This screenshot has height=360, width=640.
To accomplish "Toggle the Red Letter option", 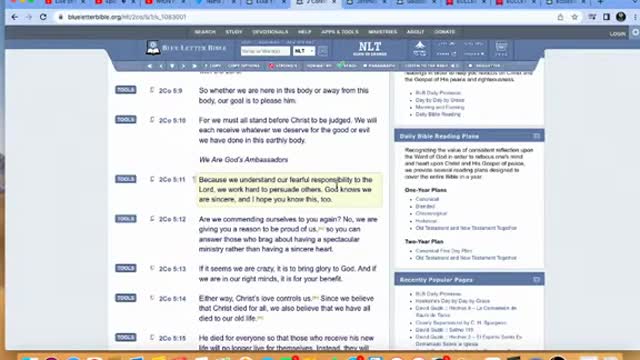I will click(x=485, y=66).
